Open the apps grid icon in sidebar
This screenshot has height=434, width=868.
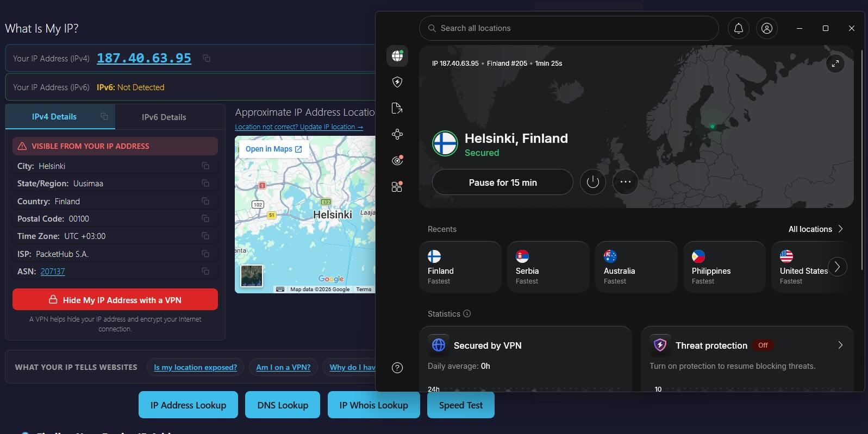click(397, 186)
